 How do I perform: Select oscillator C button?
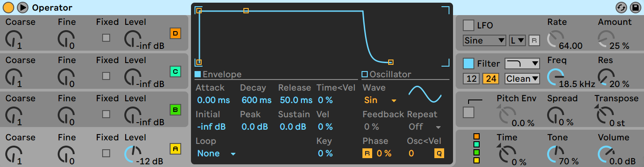(x=175, y=72)
